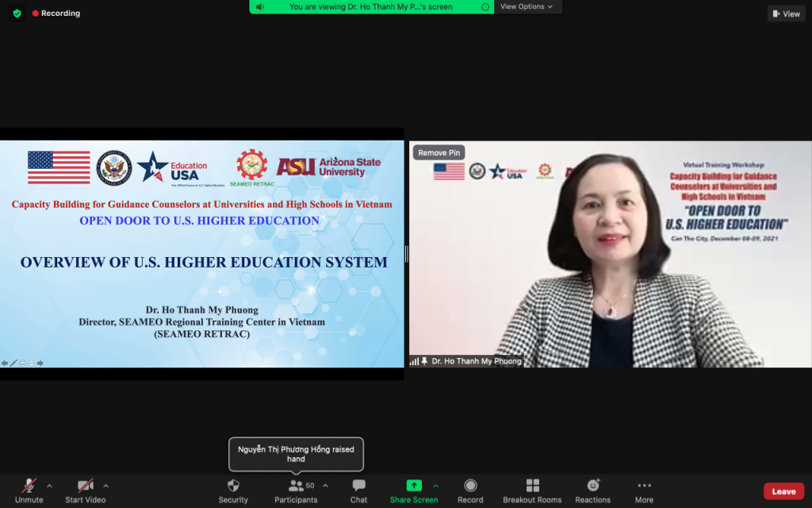Click the pen tool on the slide
Image resolution: width=812 pixels, height=508 pixels.
(13, 363)
